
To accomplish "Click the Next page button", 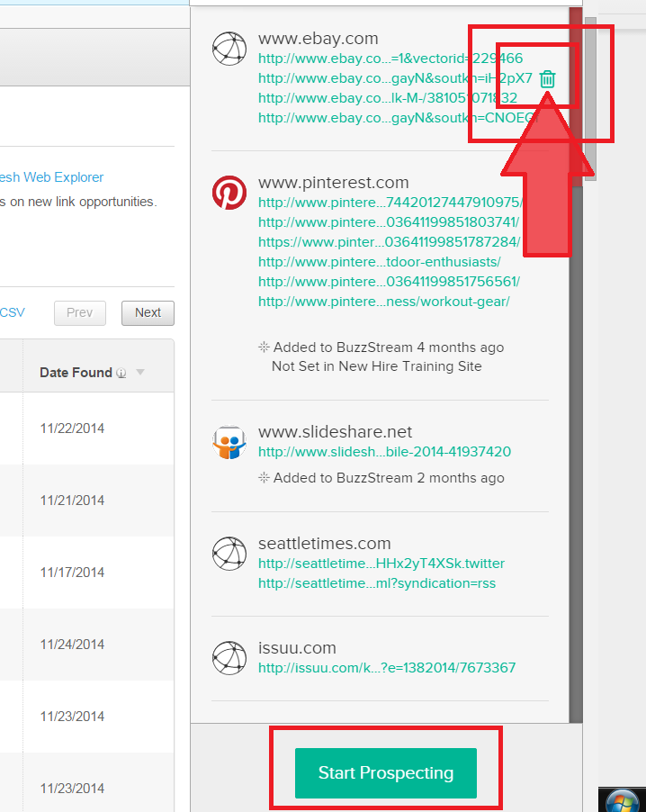I will [148, 312].
